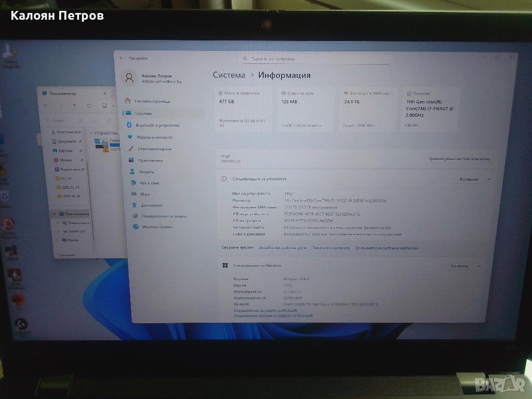Open Windows Update page
532x399 pixels.
[x=156, y=227]
